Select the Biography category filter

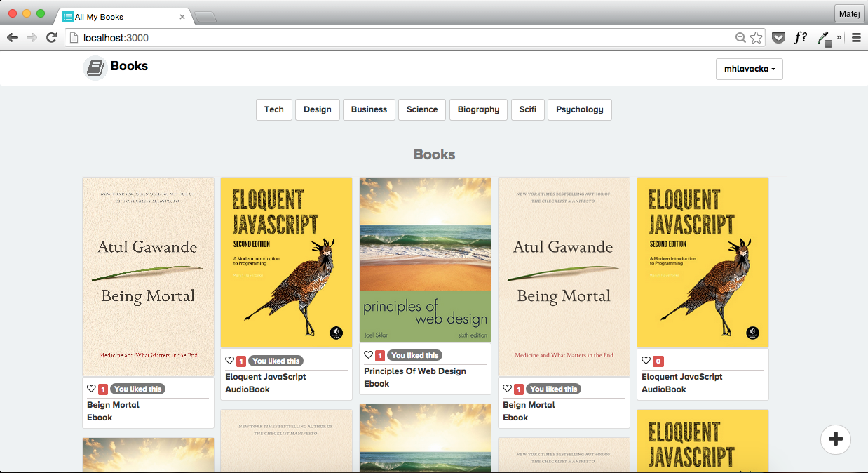(x=478, y=109)
